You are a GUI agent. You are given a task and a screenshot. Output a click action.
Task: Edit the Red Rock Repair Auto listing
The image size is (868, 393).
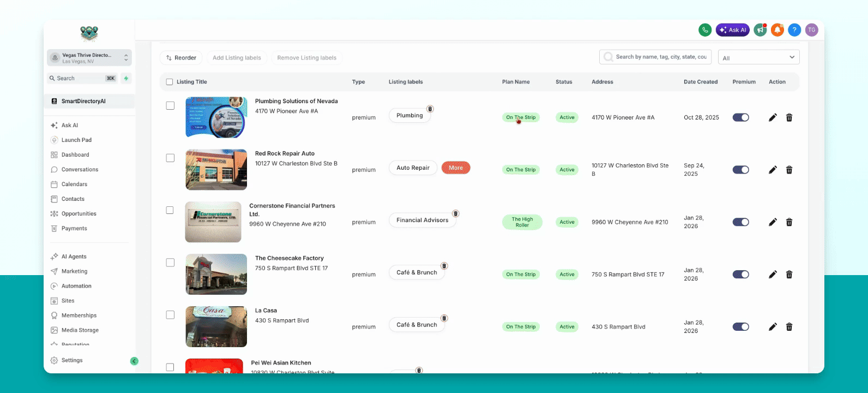point(773,170)
